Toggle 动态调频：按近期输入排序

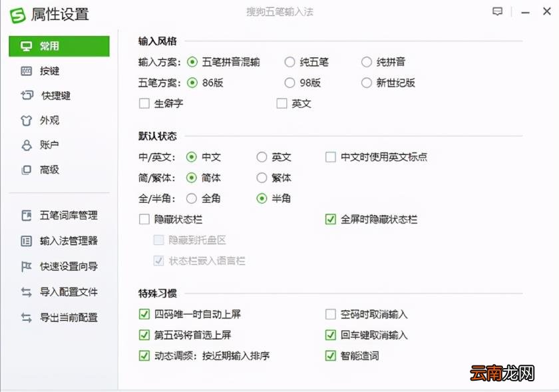(144, 355)
